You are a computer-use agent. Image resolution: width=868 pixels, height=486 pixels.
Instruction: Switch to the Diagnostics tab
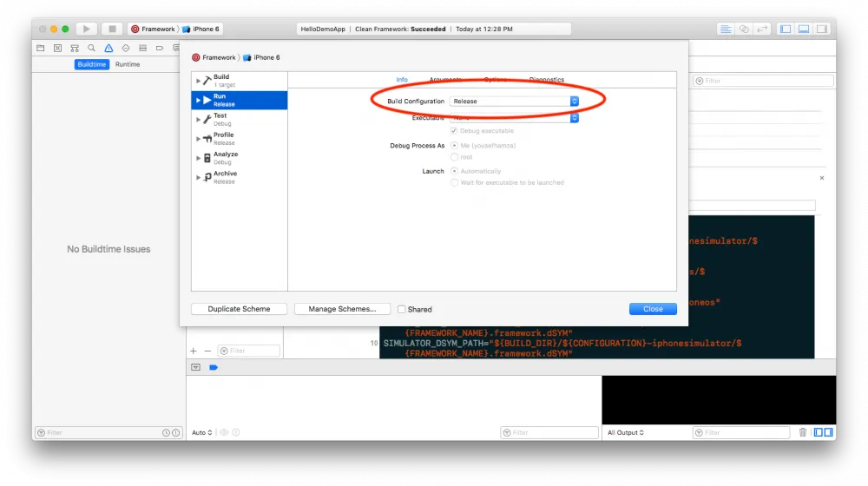click(x=546, y=80)
